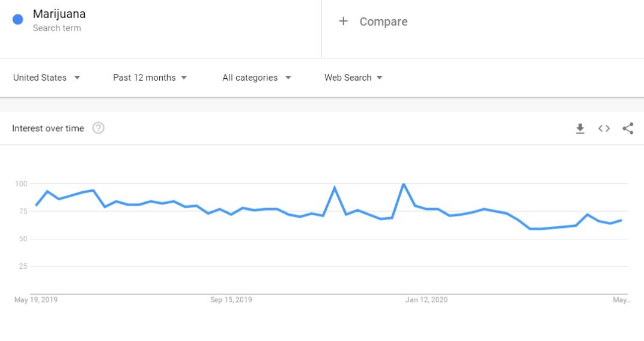Open the All categories dropdown
The height and width of the screenshot is (341, 644).
click(x=257, y=78)
